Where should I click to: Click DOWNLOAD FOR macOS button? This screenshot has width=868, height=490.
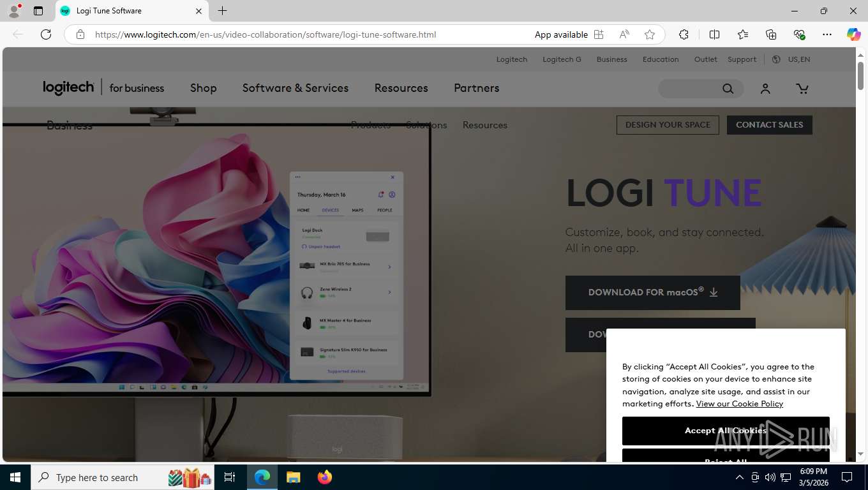pyautogui.click(x=652, y=292)
